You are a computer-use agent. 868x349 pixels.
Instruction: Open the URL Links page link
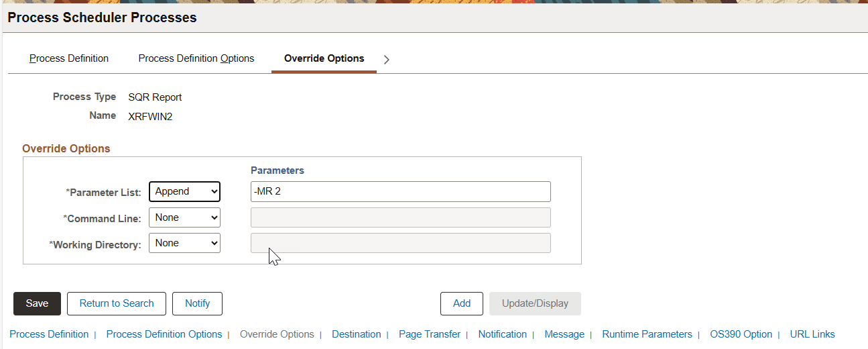click(x=812, y=334)
